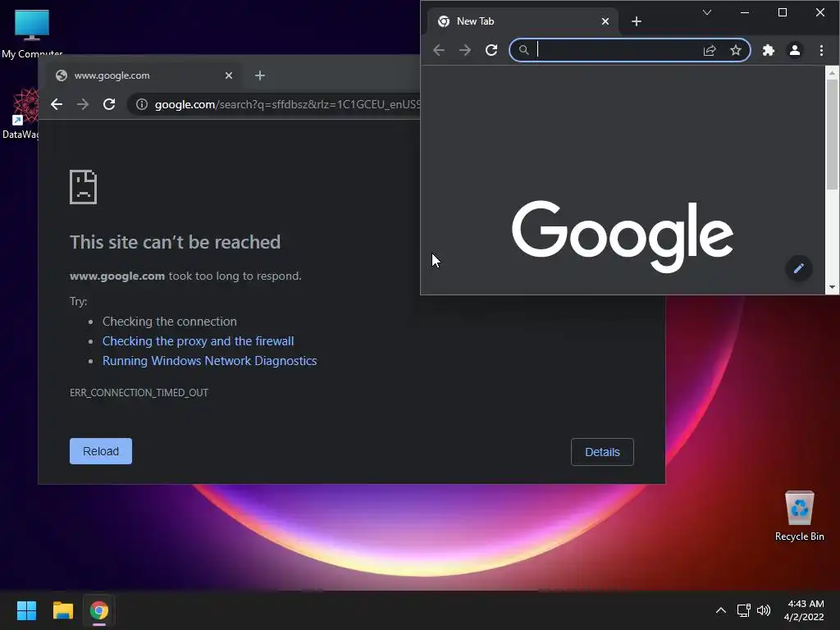Viewport: 840px width, 630px height.
Task: Click the share this page icon
Action: [x=710, y=50]
